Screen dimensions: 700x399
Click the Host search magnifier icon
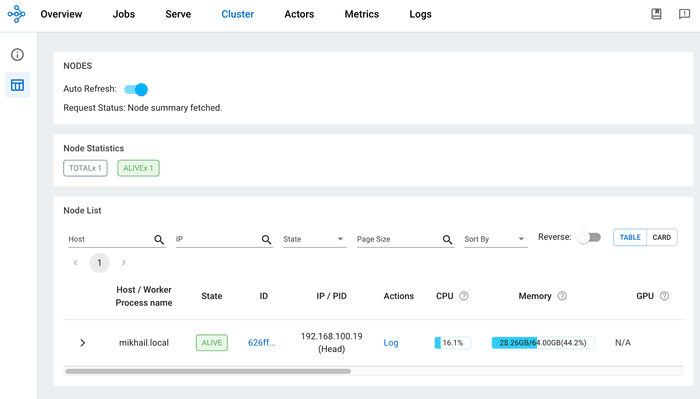point(159,240)
